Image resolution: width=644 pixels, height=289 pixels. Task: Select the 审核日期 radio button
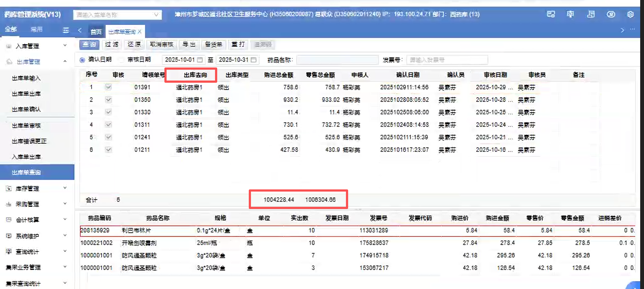pos(122,60)
